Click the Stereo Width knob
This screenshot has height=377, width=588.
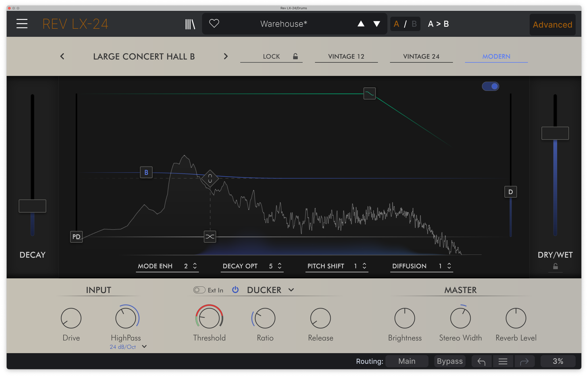tap(460, 318)
